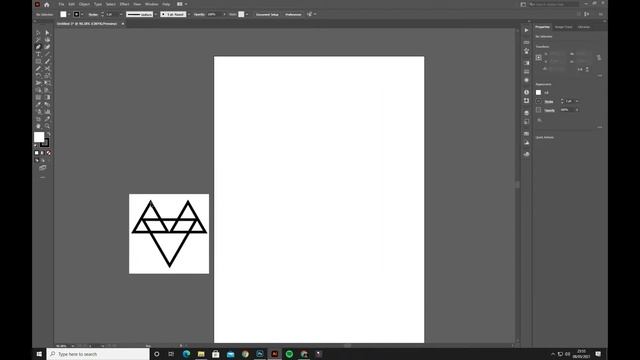Screen dimensions: 640x360
Task: Click the Stroke label in control bar
Action: pyautogui.click(x=93, y=14)
